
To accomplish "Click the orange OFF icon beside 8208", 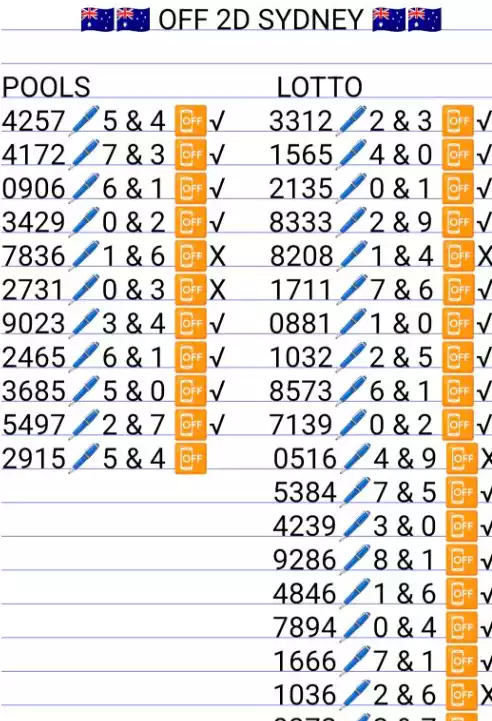I will coord(458,256).
